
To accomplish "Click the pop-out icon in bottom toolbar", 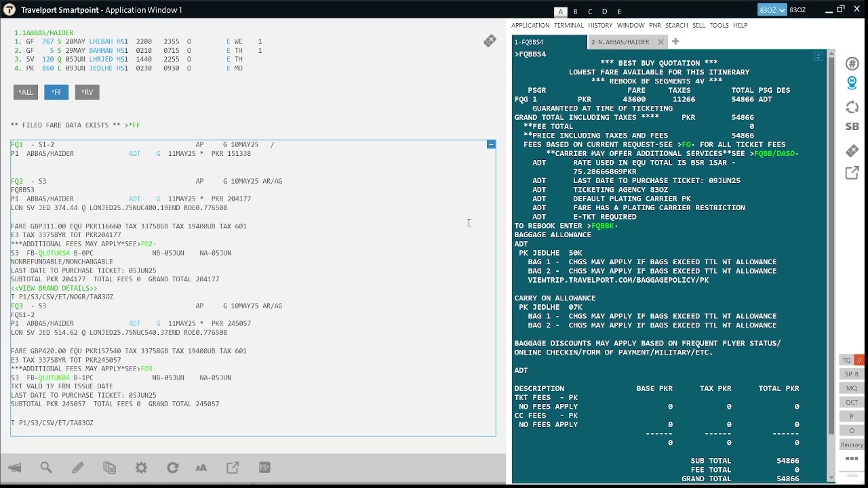I will click(233, 468).
